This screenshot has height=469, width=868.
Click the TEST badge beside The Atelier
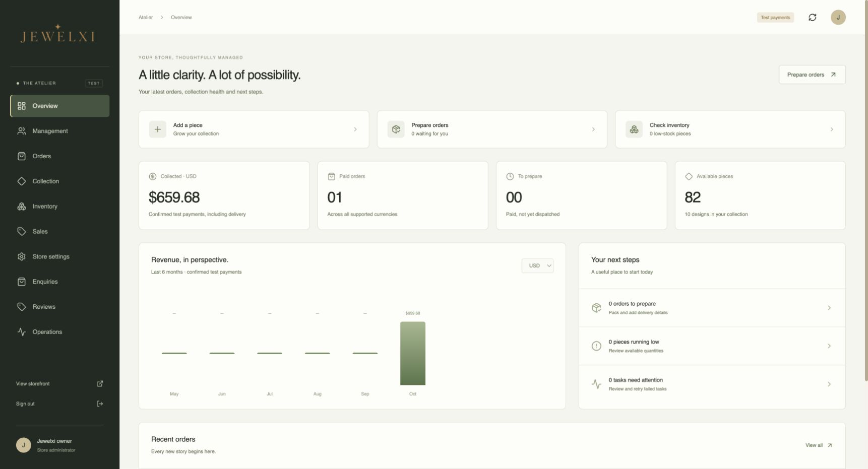pos(94,83)
